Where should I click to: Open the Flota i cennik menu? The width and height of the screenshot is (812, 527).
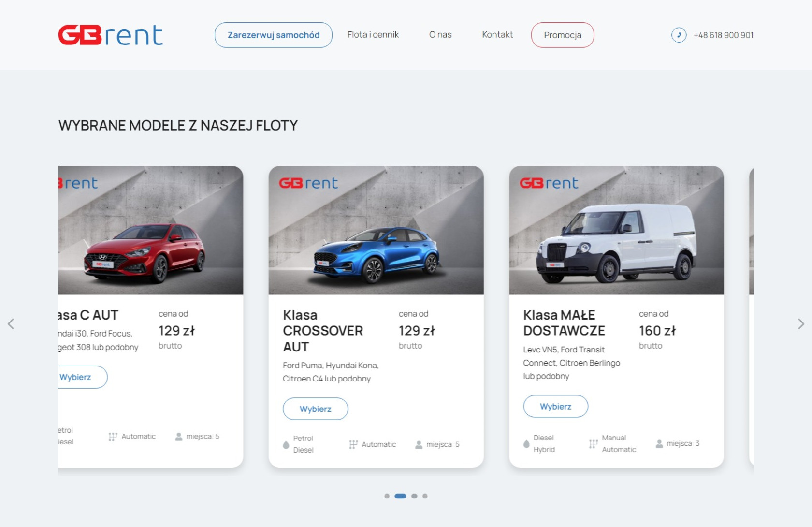pos(373,35)
